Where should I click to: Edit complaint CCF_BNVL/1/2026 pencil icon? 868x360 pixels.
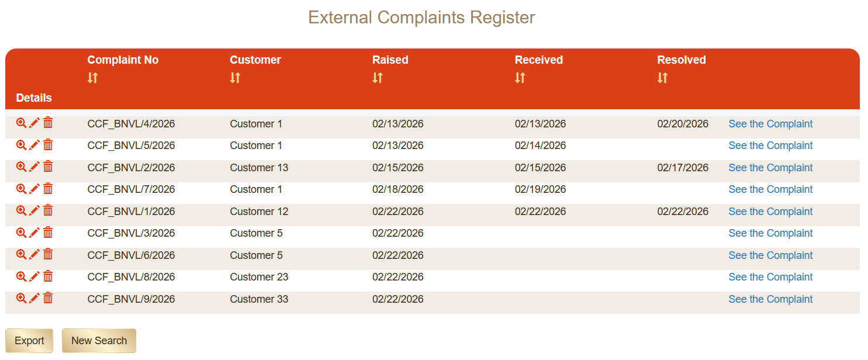[x=34, y=210]
